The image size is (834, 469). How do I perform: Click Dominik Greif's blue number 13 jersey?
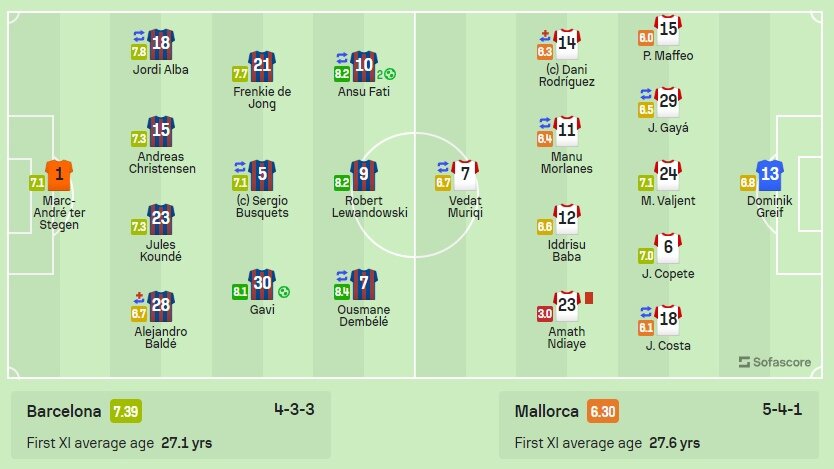pos(770,175)
